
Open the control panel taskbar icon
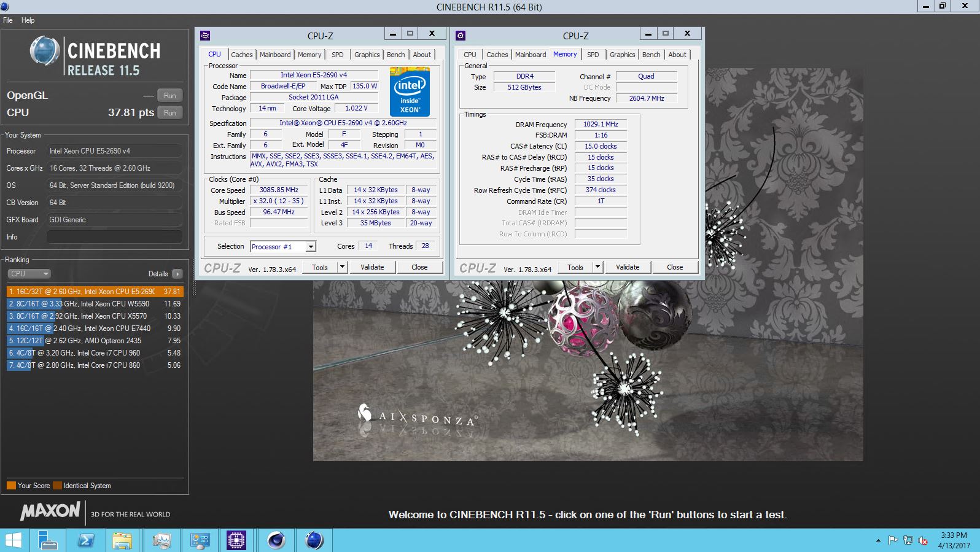(200, 540)
